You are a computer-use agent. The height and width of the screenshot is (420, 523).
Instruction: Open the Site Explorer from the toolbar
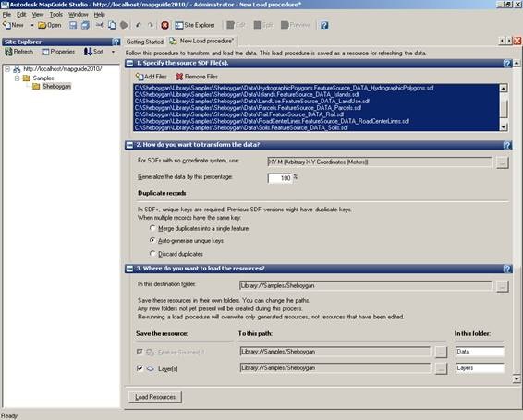point(195,25)
